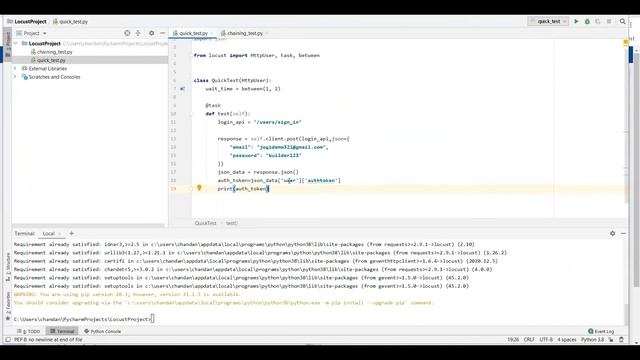The width and height of the screenshot is (640, 360).
Task: Click the Stop process icon
Action: coord(609,21)
